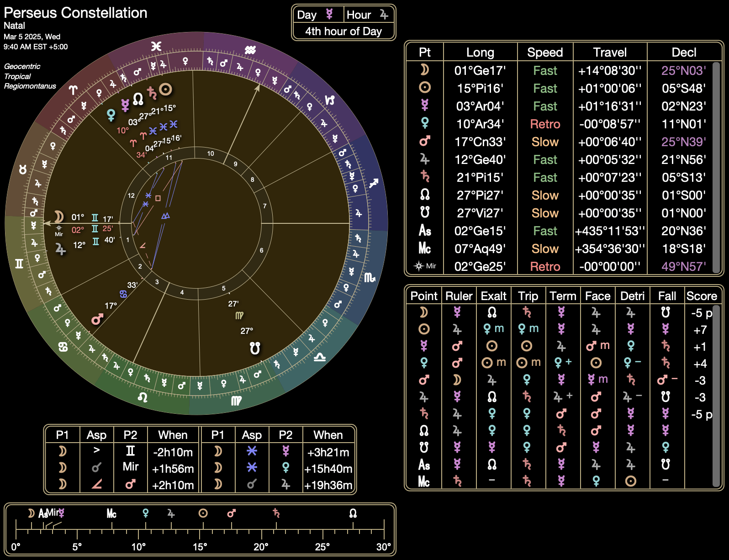Click the positions table vertical scrollbar

(716, 167)
